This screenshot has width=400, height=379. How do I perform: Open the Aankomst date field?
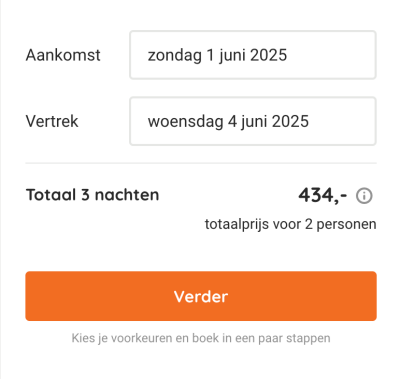(x=253, y=55)
